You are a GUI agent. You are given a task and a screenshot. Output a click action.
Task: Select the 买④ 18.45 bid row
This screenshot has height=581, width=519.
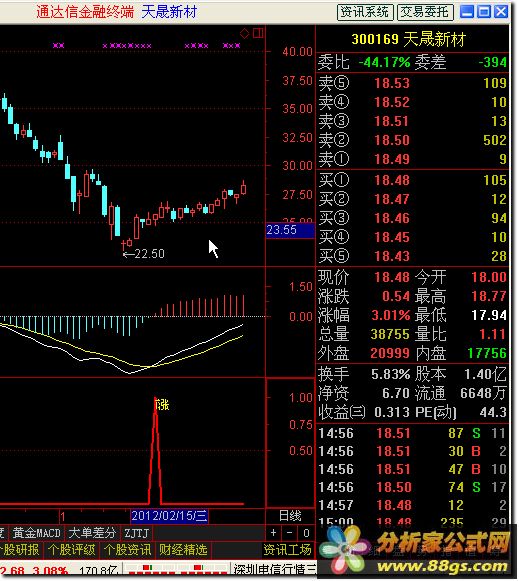tap(412, 237)
